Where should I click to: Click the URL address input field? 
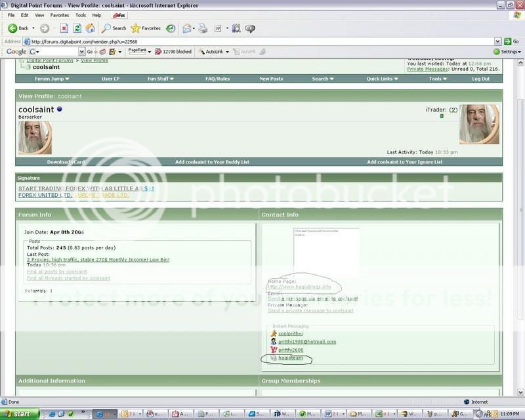coord(262,41)
